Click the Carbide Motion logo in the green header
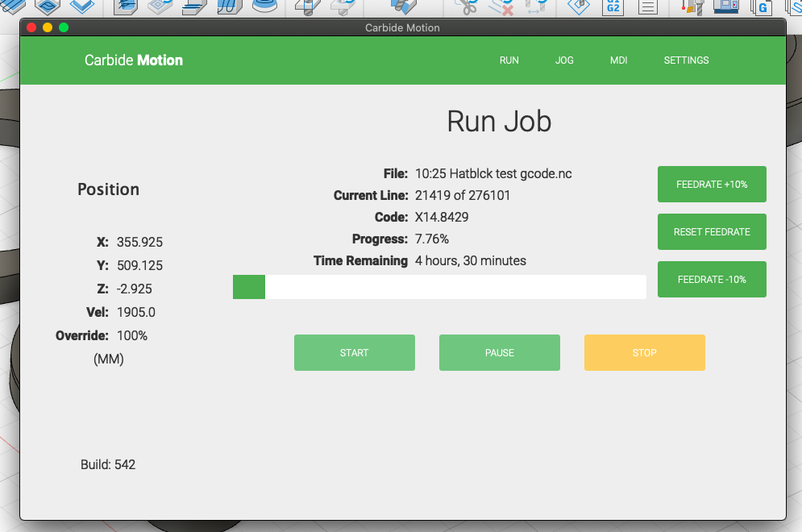The image size is (802, 532). pyautogui.click(x=134, y=60)
